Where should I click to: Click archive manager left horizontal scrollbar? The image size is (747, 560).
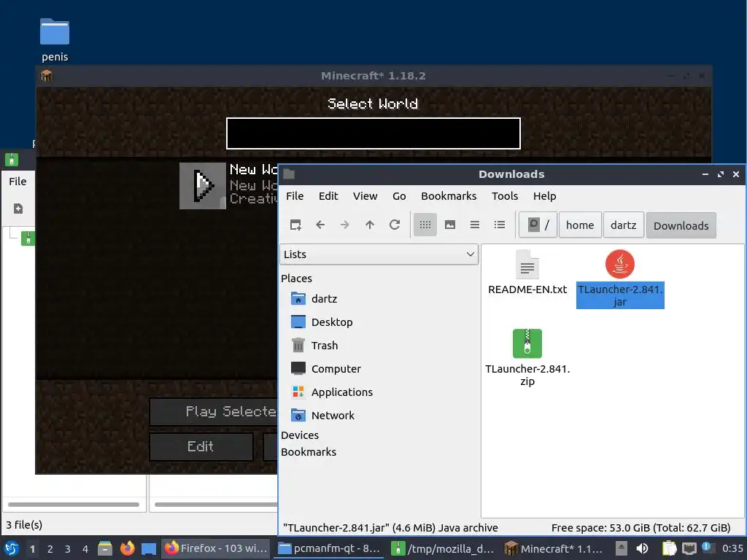74,505
